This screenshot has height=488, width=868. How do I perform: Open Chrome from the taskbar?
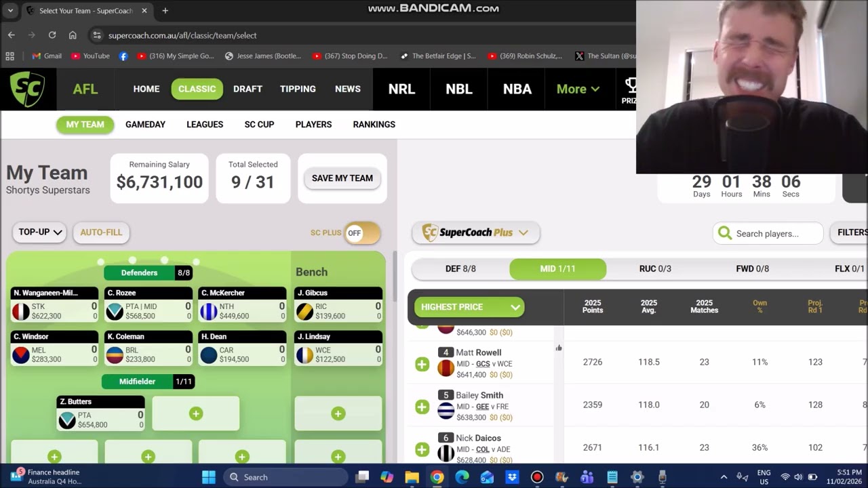pyautogui.click(x=437, y=477)
